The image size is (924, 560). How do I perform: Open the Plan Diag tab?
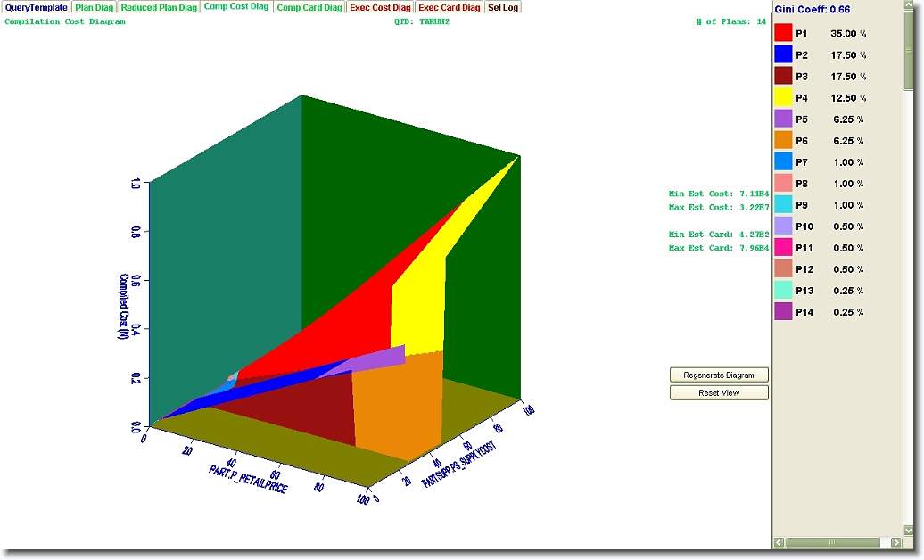tap(94, 7)
